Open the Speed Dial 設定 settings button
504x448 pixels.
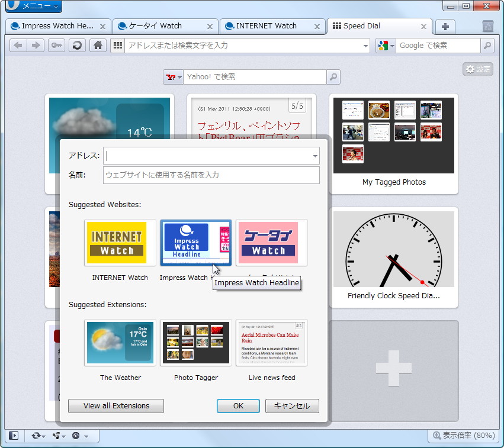(478, 69)
